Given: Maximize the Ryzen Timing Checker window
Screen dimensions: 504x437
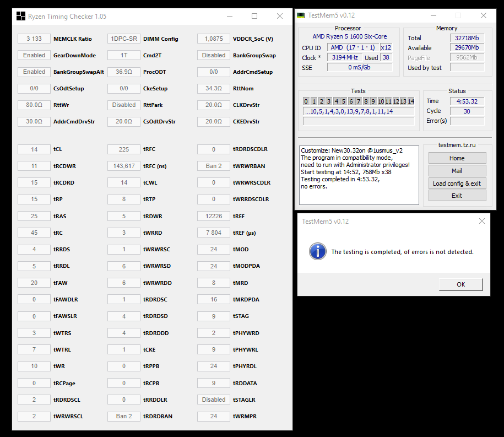Looking at the screenshot, I should [254, 16].
